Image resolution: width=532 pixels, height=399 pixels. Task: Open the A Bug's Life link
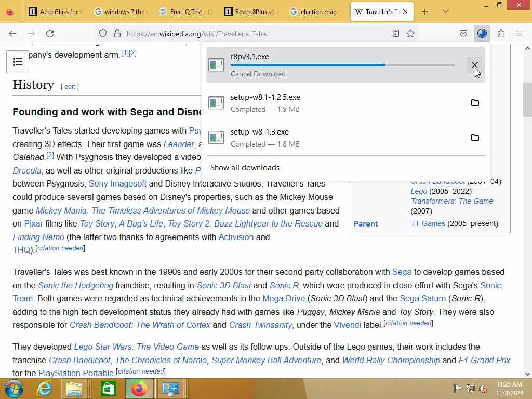[x=141, y=223]
